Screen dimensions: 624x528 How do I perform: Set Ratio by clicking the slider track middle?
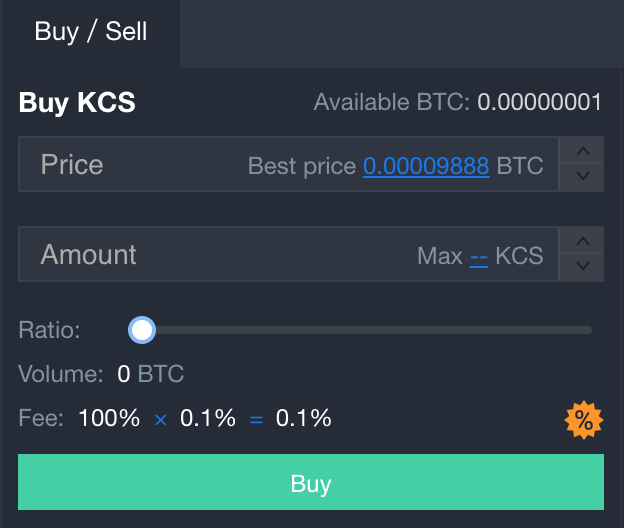pos(366,330)
